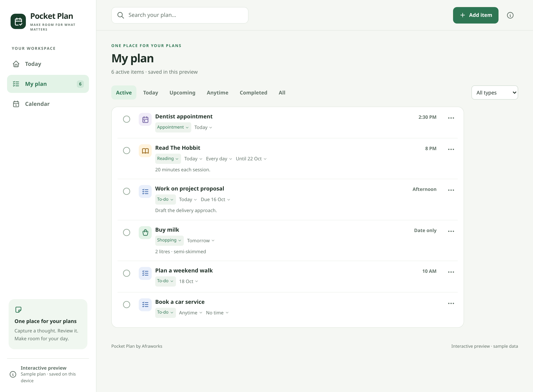Open Calendar in the sidebar
533x392 pixels.
(48, 104)
